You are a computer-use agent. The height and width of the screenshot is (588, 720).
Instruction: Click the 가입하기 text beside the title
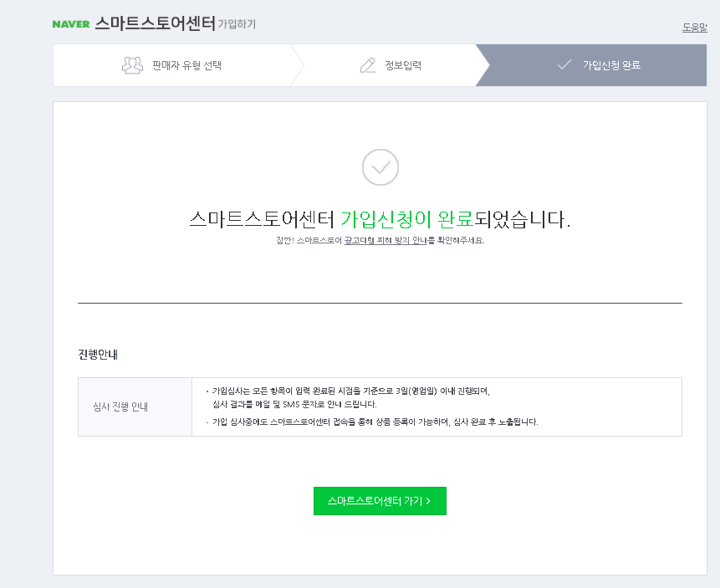pos(237,24)
